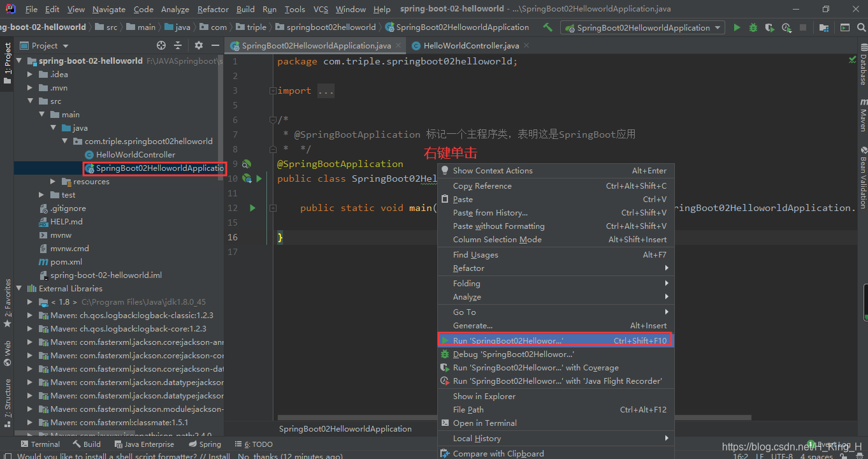Open Project Structure toolbar icon
868x459 pixels.
(825, 27)
